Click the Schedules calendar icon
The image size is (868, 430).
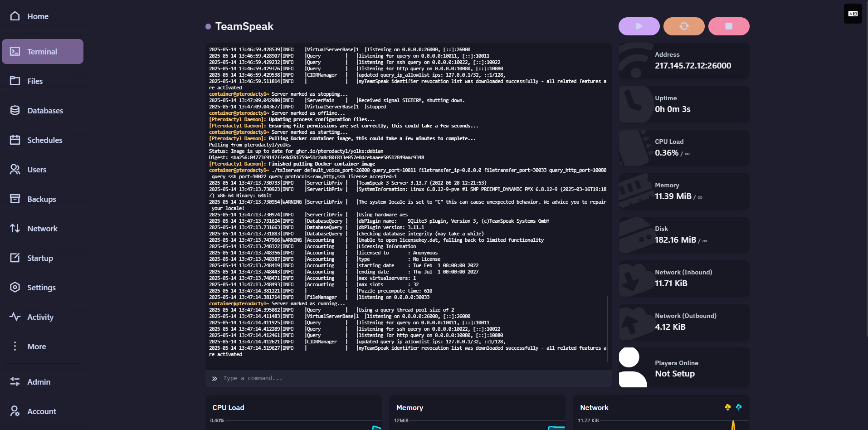pos(15,140)
